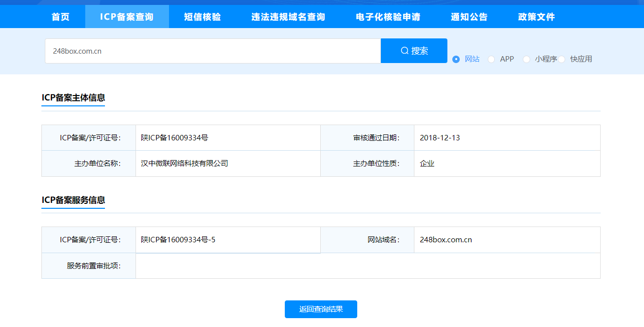
Task: Click the magnifier icon in search button
Action: (x=405, y=51)
